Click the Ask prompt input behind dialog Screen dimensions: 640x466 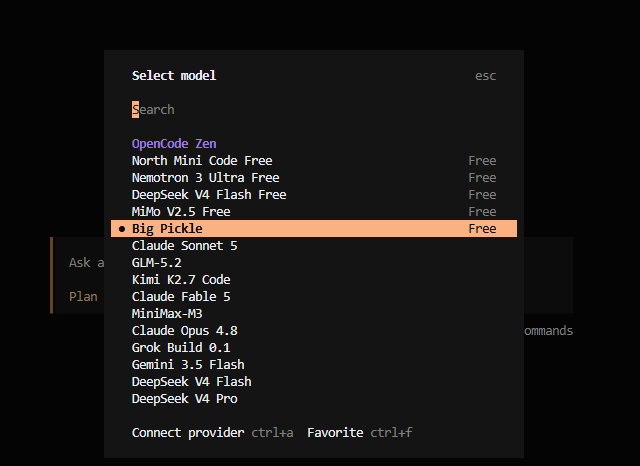click(86, 263)
